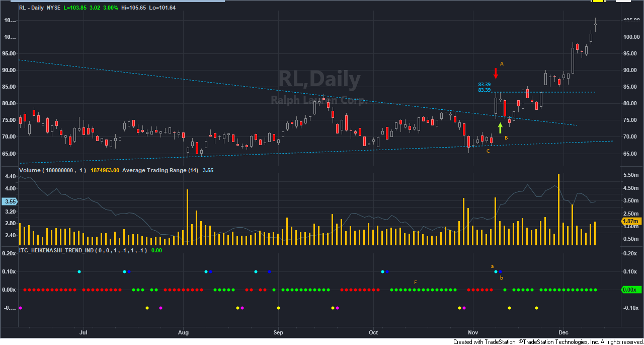Select the red down arrow below label A
644x345 pixels.
[496, 73]
